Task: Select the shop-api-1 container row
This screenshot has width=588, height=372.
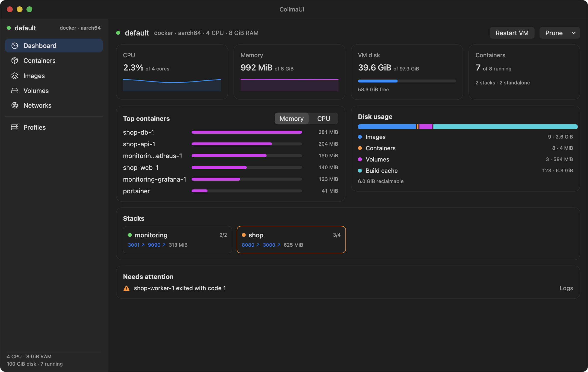Action: 231,144
